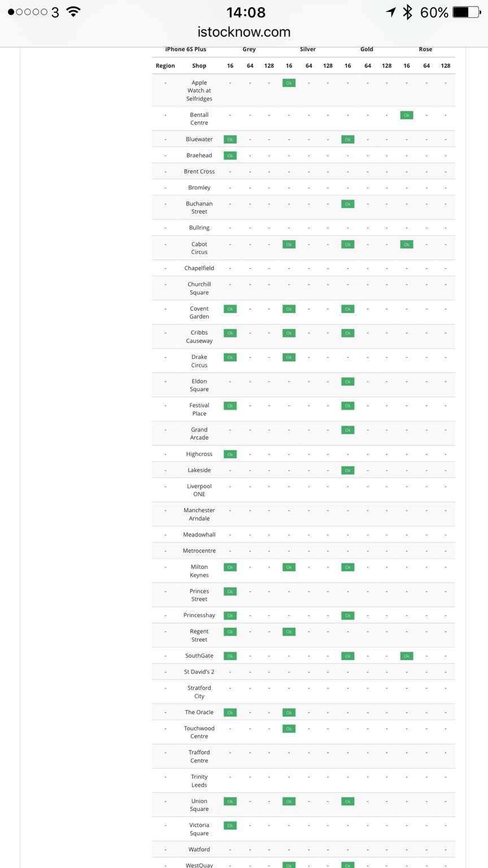Click the Ok badge in the Braehead row
Image resolution: width=488 pixels, height=868 pixels.
[230, 155]
